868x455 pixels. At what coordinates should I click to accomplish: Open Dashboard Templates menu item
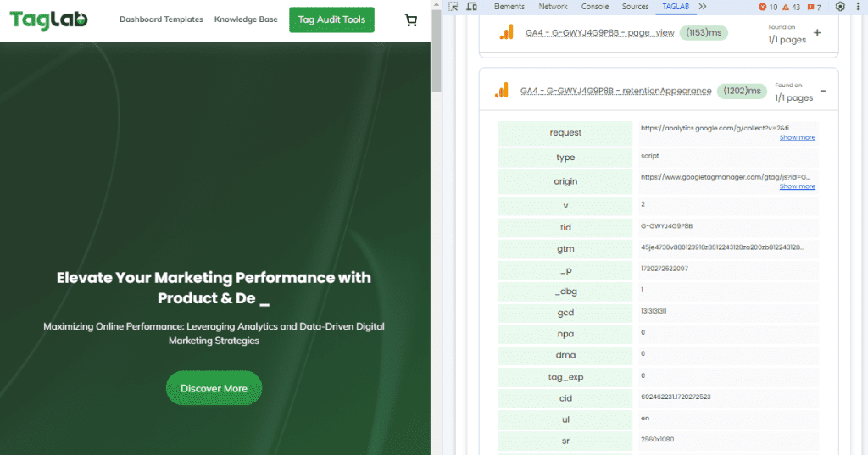(161, 19)
